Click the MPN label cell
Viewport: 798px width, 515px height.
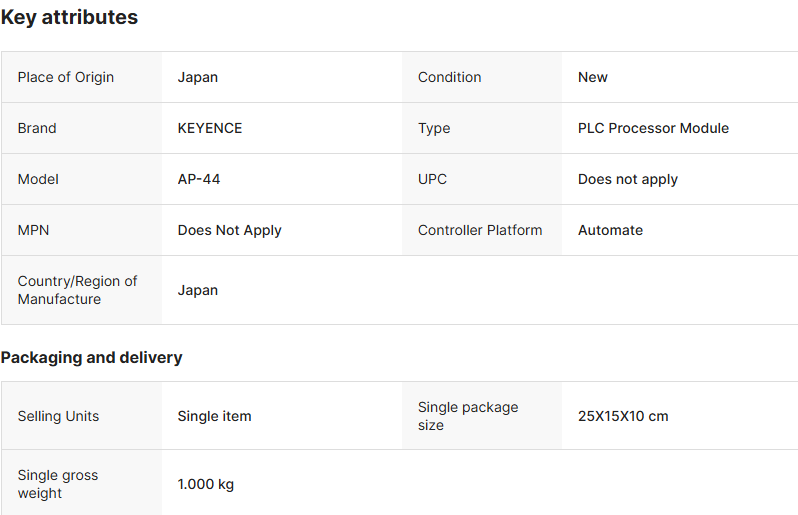click(33, 230)
